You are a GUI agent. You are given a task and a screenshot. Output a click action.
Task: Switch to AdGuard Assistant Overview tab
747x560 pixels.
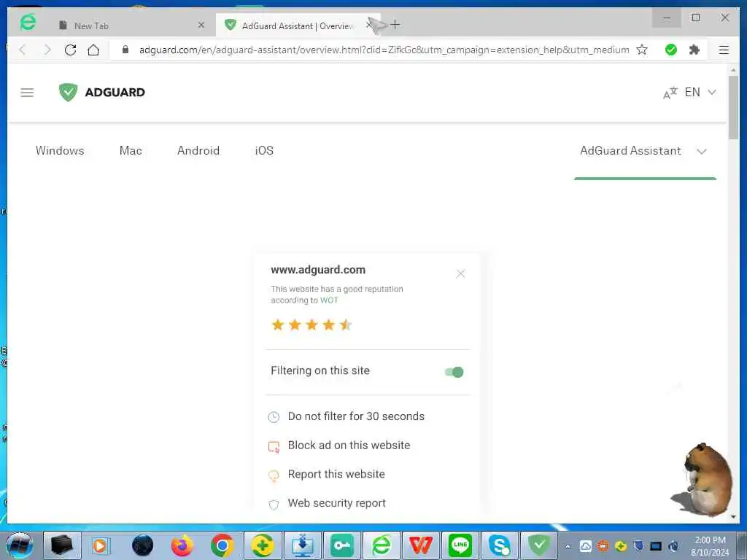click(295, 26)
